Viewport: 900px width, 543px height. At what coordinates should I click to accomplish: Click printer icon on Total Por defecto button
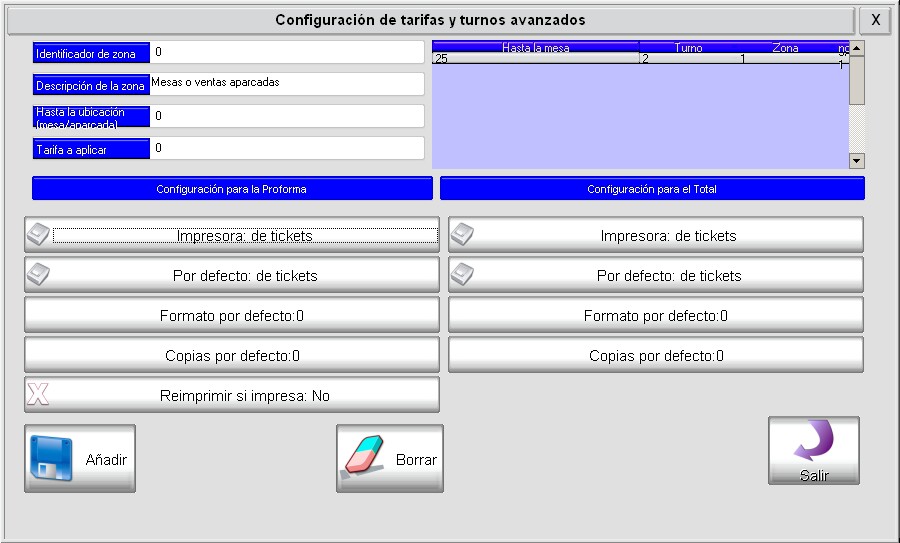pyautogui.click(x=462, y=274)
